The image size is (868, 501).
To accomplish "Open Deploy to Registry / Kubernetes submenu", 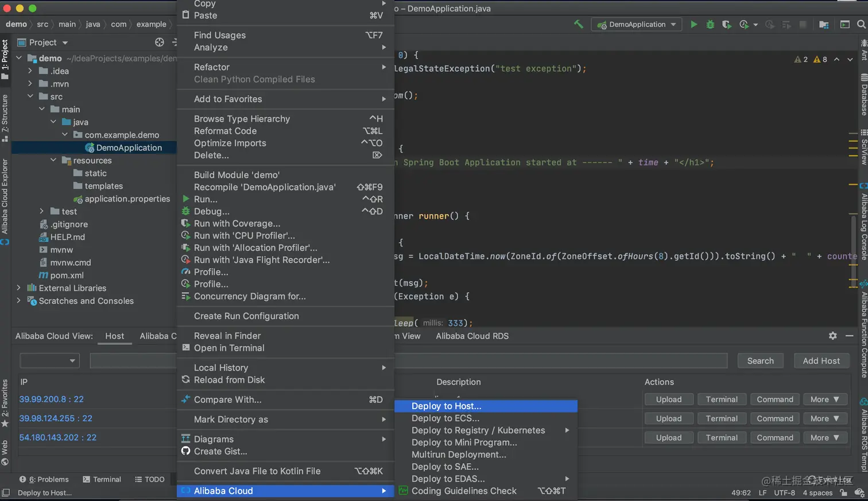I will pyautogui.click(x=486, y=430).
